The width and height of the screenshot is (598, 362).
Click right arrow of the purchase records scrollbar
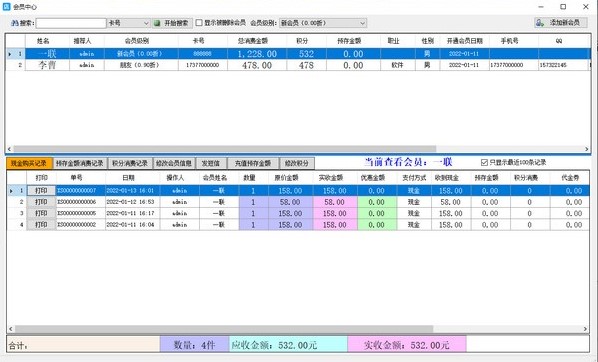tap(585, 328)
